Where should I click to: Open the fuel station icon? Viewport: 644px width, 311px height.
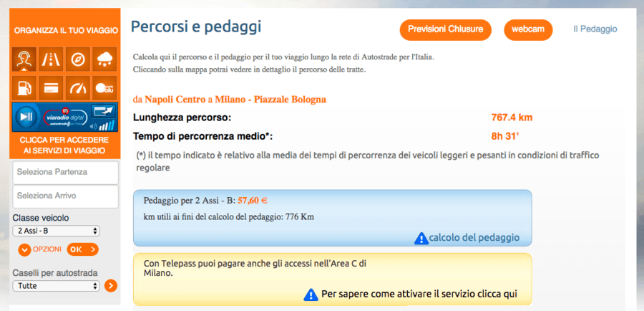[x=24, y=87]
